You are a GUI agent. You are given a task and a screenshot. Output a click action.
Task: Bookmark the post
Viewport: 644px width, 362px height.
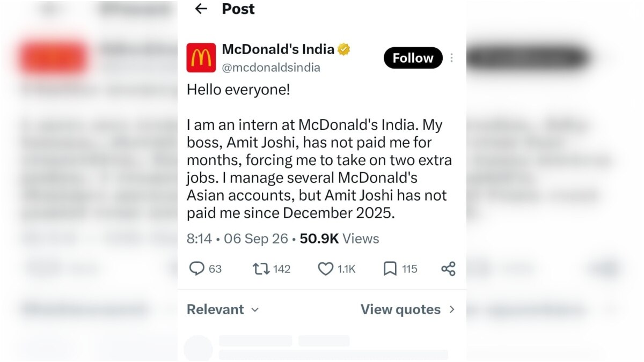coord(390,269)
